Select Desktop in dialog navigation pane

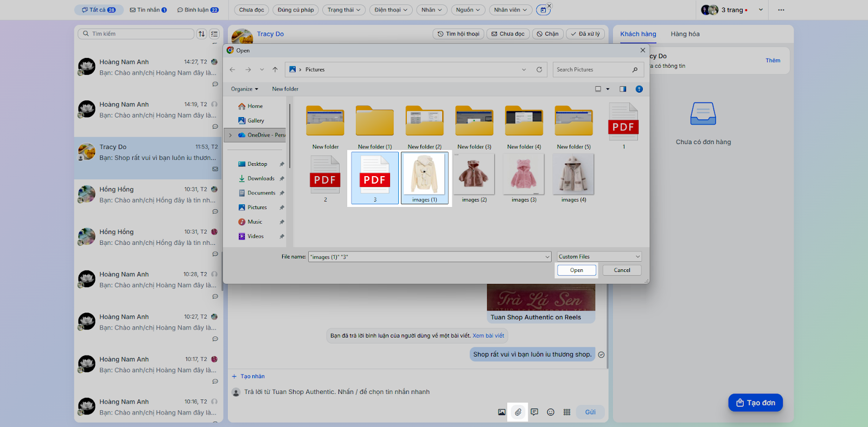(257, 164)
